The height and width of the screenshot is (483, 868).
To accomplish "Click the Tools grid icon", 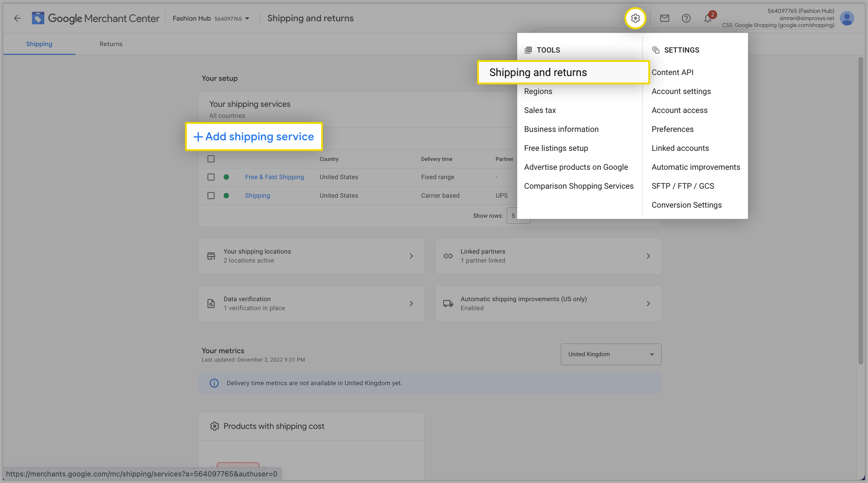I will (x=528, y=50).
